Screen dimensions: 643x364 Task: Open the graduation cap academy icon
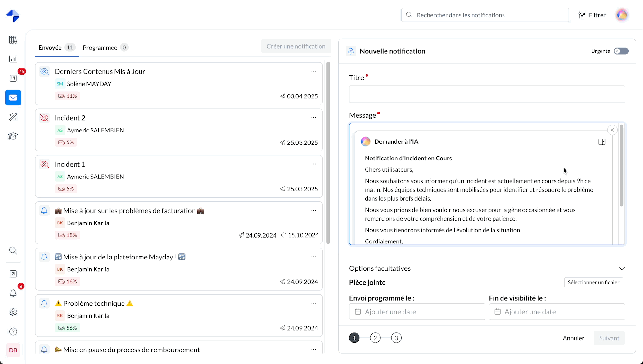tap(13, 136)
